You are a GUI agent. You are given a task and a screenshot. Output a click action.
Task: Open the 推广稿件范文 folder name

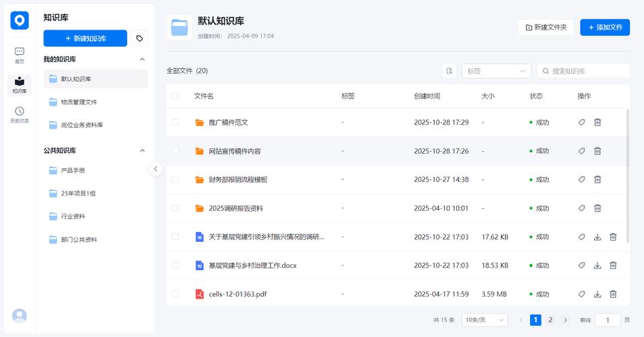(x=229, y=122)
